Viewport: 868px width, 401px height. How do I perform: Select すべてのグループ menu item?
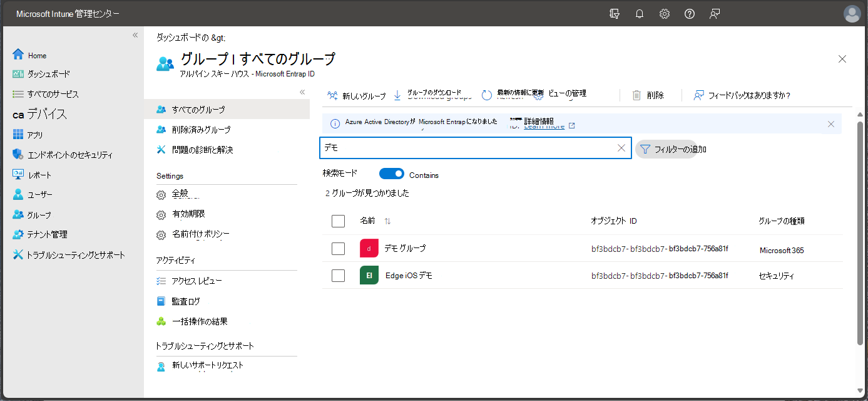(x=227, y=109)
